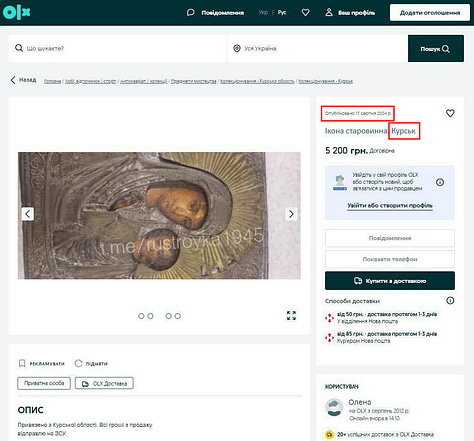Open the Уся Україна location field
Screen dimensions: 474x441
317,48
